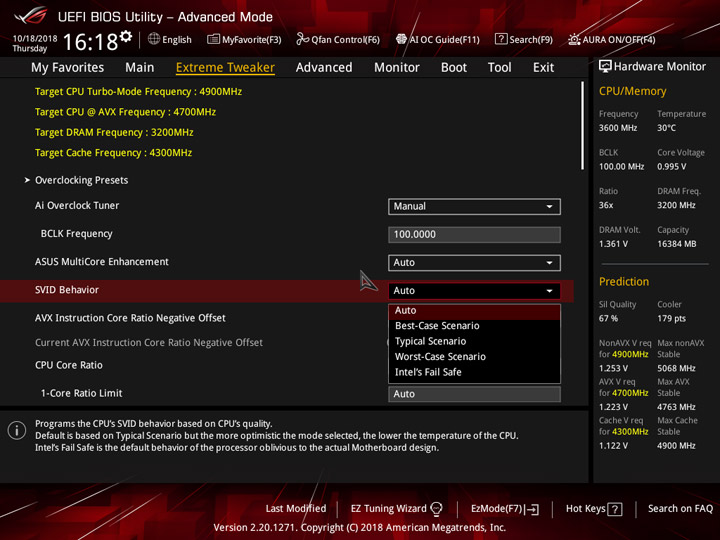Toggle AURA ON/OFF light icon
This screenshot has height=540, width=720.
574,39
